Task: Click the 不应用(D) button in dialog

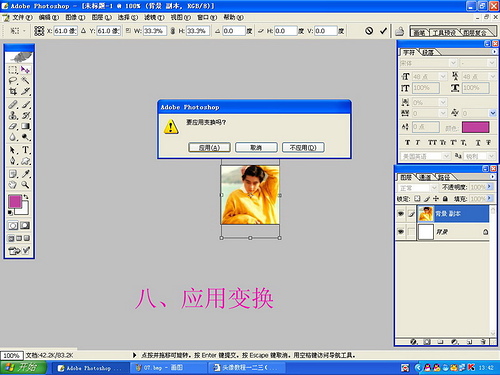Action: (x=303, y=147)
